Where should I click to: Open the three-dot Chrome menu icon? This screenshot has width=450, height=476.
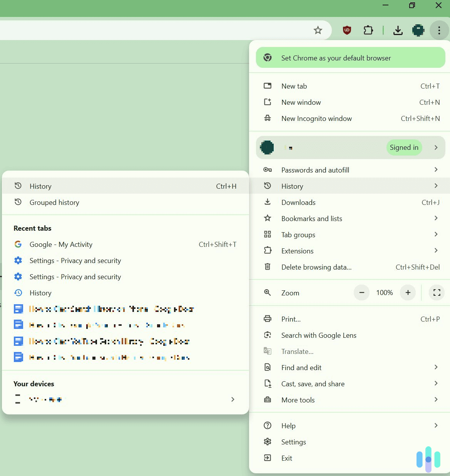(x=439, y=30)
